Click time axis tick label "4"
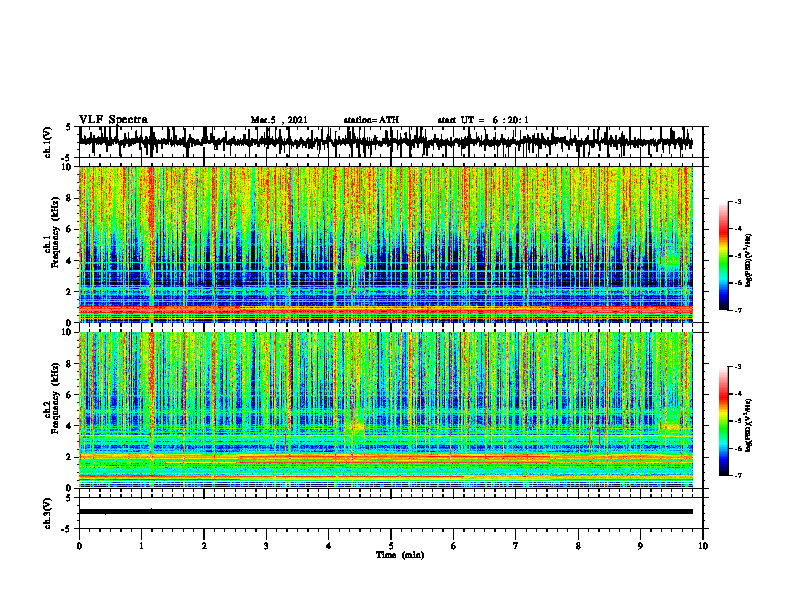The width and height of the screenshot is (792, 612). [329, 546]
